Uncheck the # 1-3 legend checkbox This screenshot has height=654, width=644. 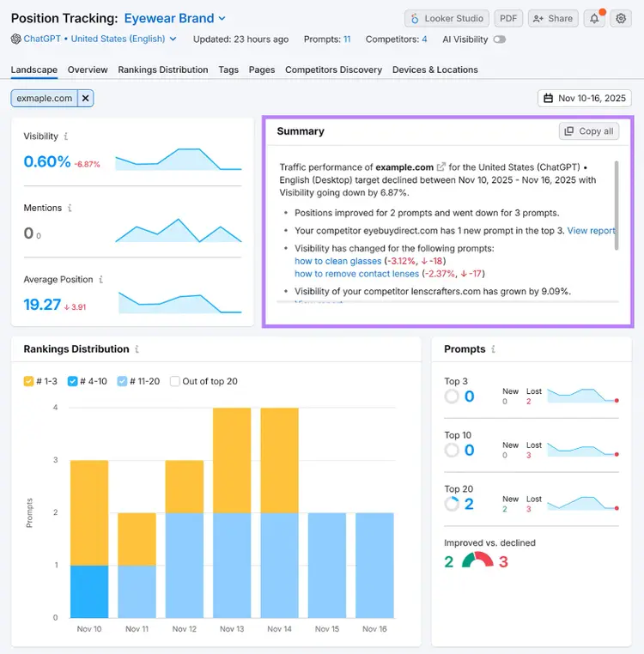(x=28, y=381)
